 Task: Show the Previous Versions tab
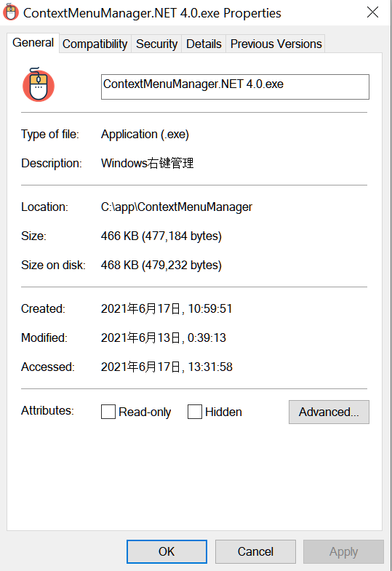tap(276, 44)
